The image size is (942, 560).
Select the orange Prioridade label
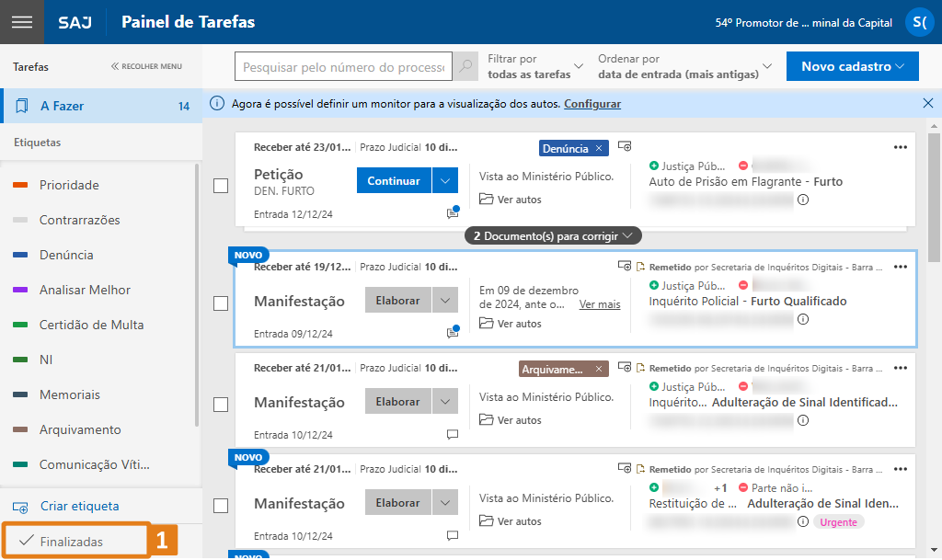click(69, 186)
